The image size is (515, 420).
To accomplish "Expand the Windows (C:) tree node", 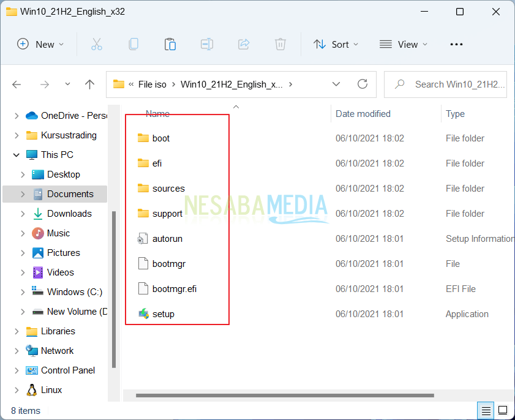I will [23, 292].
